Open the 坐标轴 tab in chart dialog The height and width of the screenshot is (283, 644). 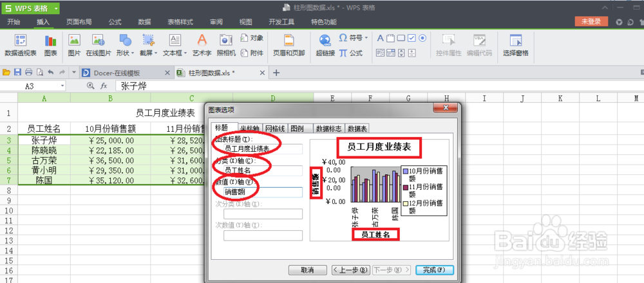point(250,129)
